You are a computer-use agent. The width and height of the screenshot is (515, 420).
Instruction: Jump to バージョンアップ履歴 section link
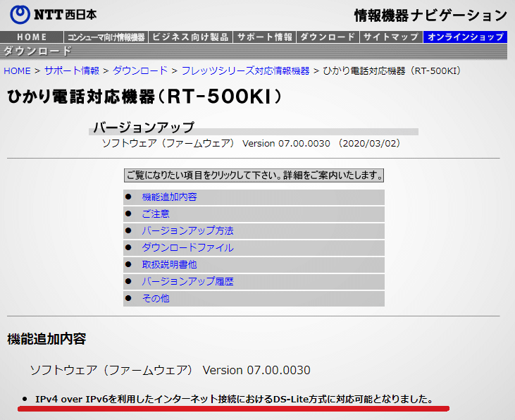pos(187,282)
